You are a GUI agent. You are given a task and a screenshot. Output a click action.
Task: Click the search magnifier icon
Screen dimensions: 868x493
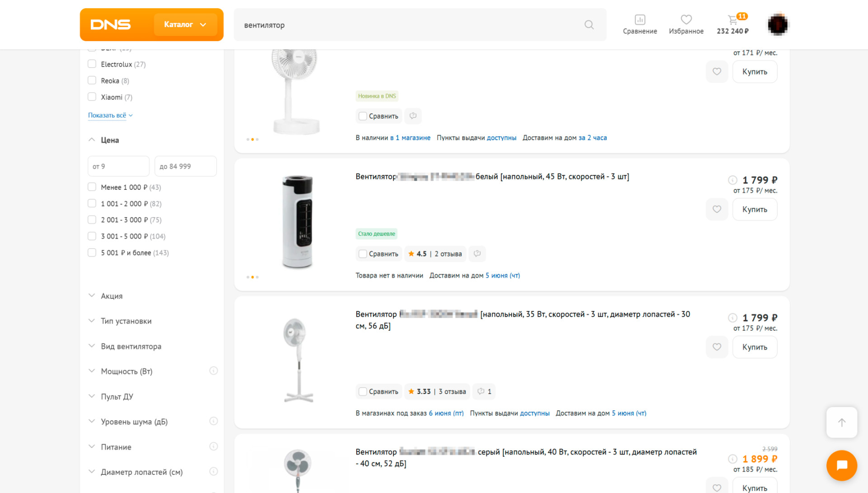tap(589, 25)
